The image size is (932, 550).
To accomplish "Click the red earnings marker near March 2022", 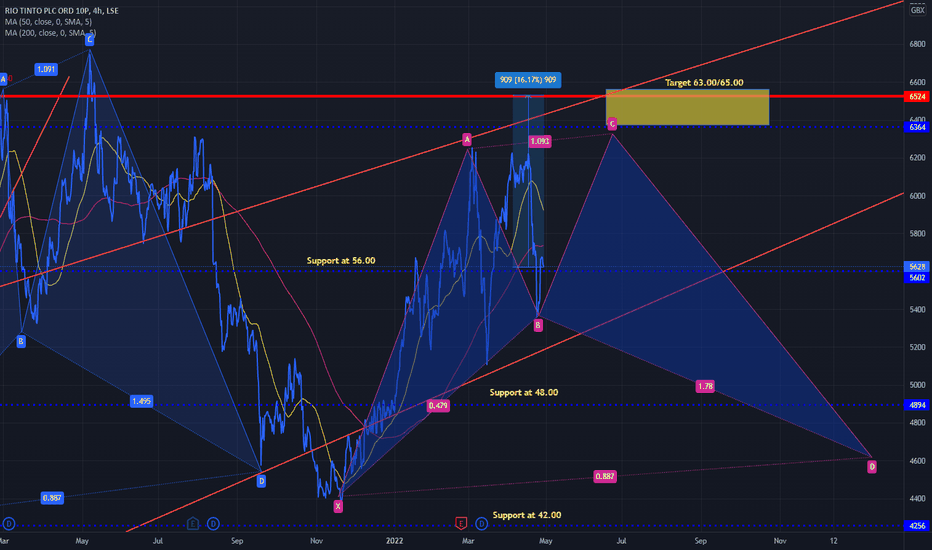I will click(461, 523).
